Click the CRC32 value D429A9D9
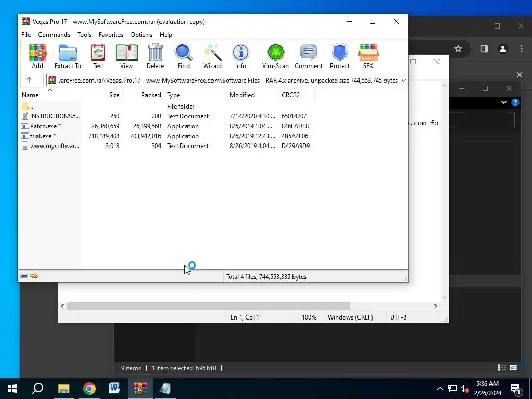This screenshot has width=532, height=399. [x=296, y=146]
